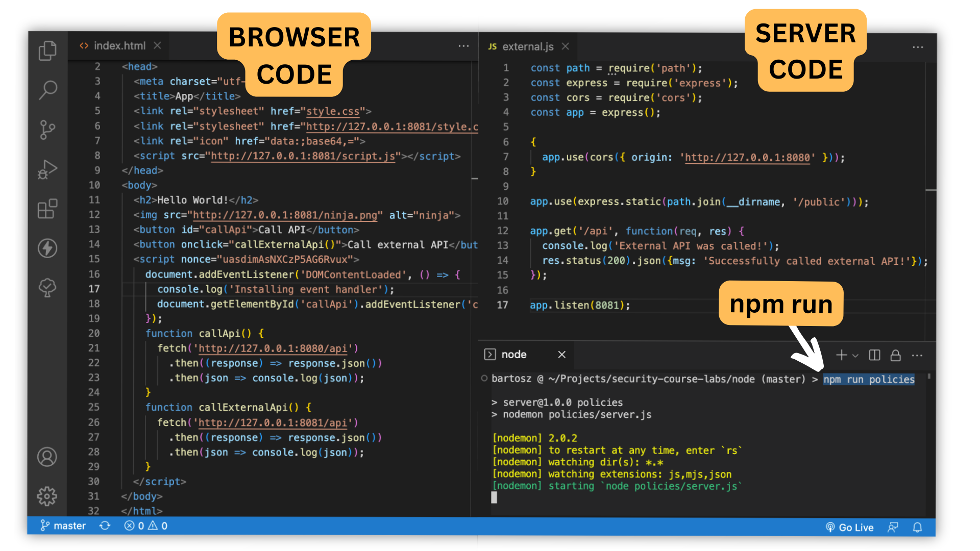Open problems count with errors and warnings

(x=145, y=526)
